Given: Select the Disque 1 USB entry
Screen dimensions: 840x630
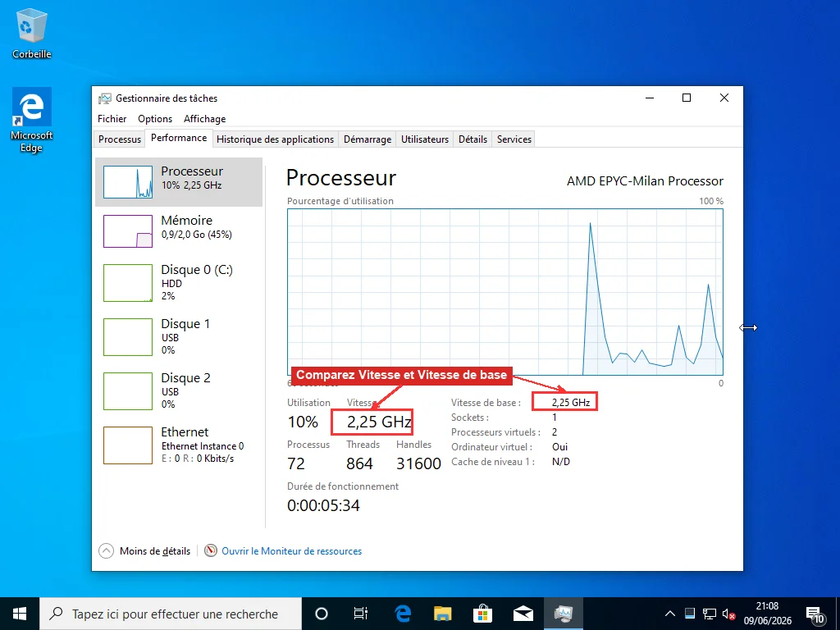Looking at the screenshot, I should [x=178, y=336].
